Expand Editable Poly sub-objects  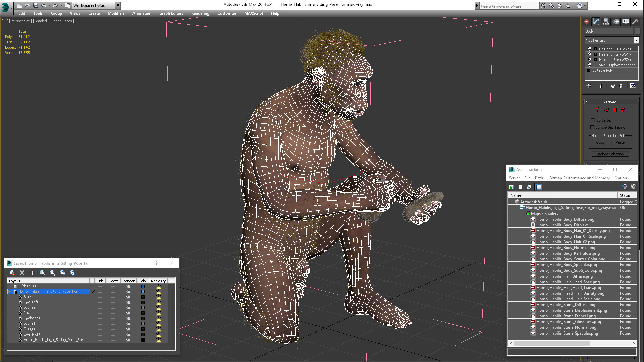(x=589, y=70)
